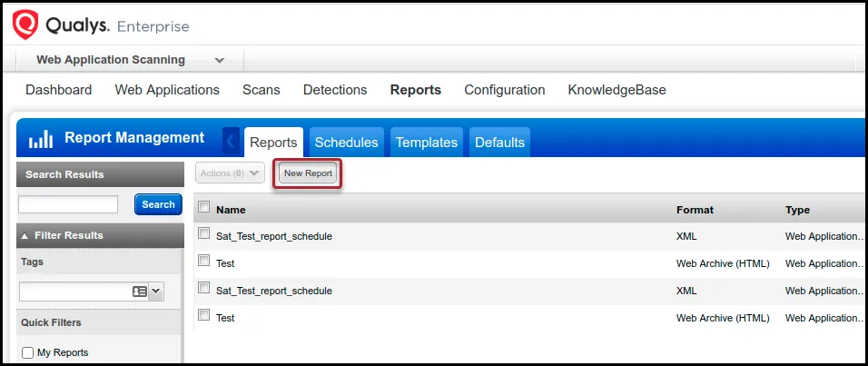Click the blue Search button

(x=158, y=204)
